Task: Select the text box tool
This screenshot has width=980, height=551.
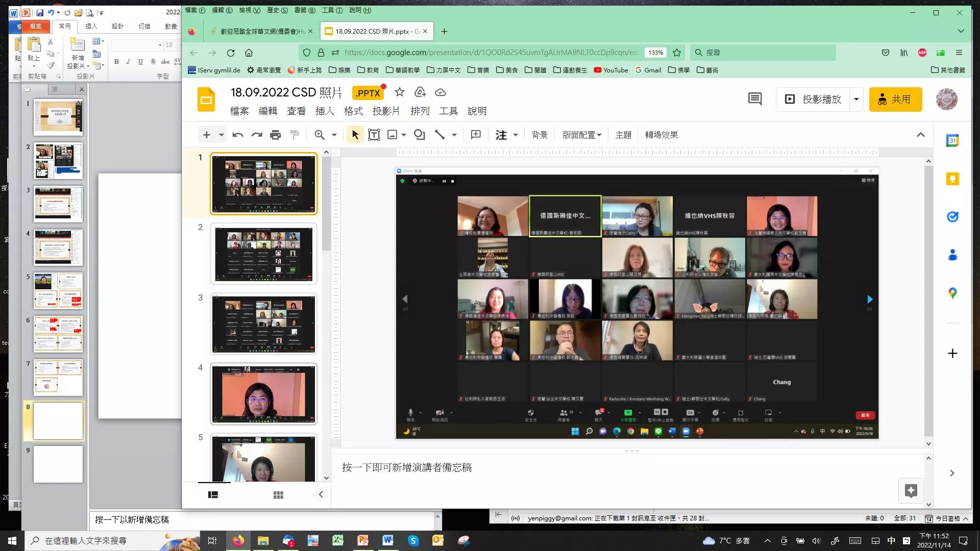Action: tap(374, 135)
